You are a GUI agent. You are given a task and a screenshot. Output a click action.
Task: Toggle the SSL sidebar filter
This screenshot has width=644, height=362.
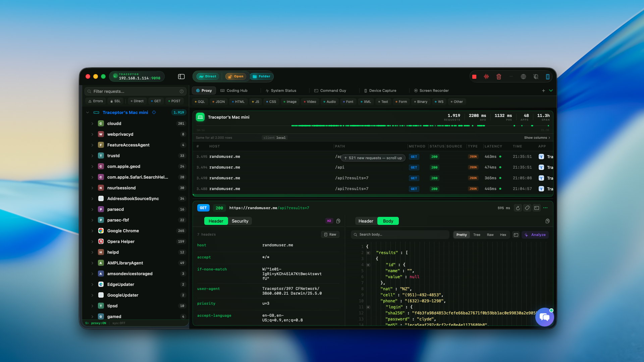116,101
